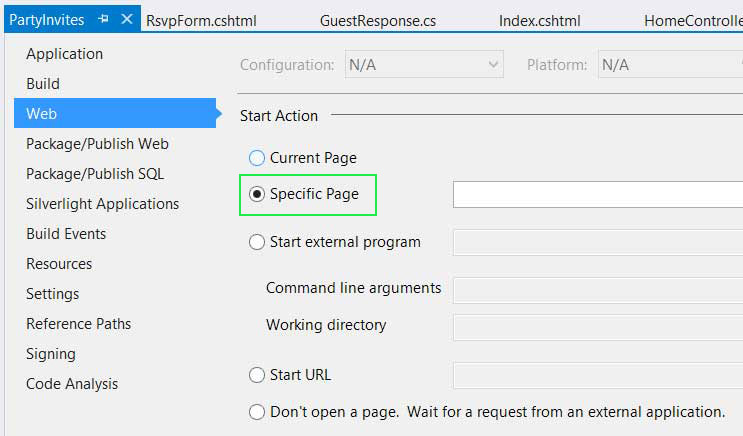Viewport: 743px width, 436px height.
Task: Select the Current Page radio button
Action: 256,158
